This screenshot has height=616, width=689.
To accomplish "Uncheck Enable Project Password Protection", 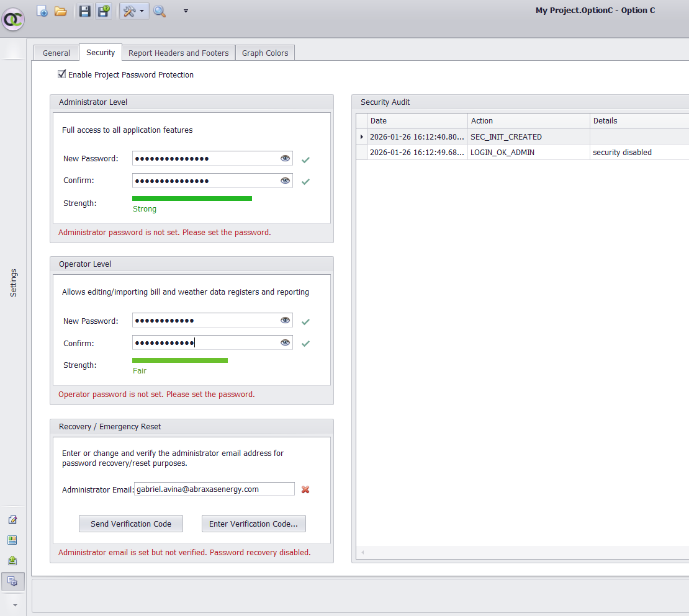I will [61, 74].
